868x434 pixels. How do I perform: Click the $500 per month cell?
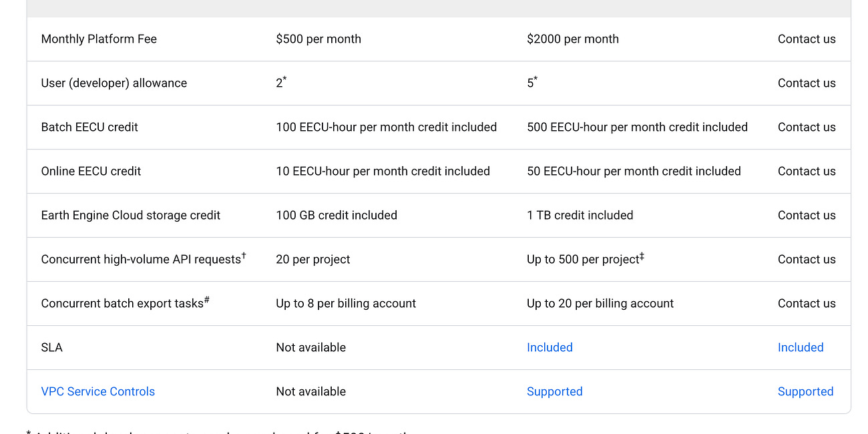click(318, 39)
